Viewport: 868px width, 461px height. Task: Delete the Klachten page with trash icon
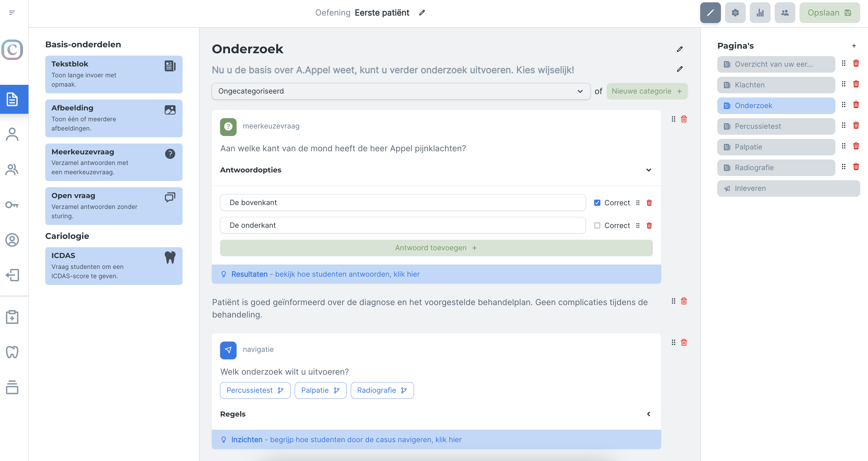tap(856, 84)
